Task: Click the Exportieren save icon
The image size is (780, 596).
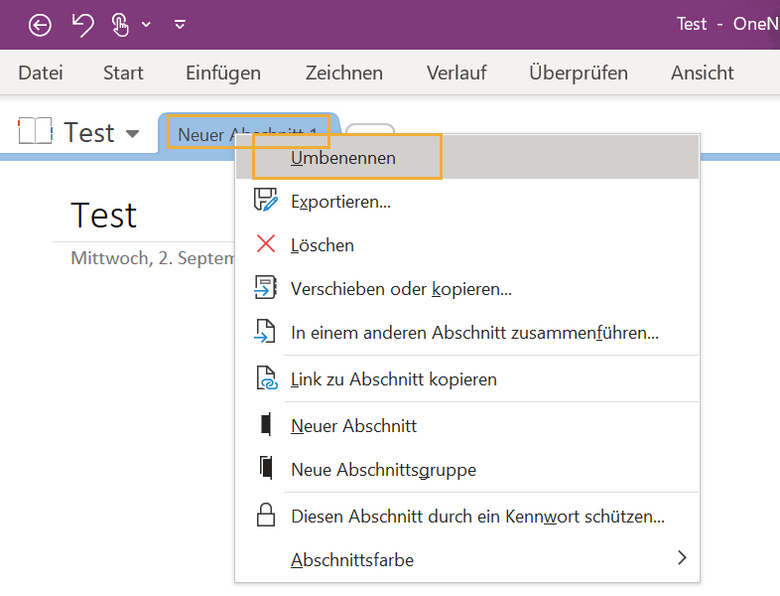Action: [x=266, y=199]
